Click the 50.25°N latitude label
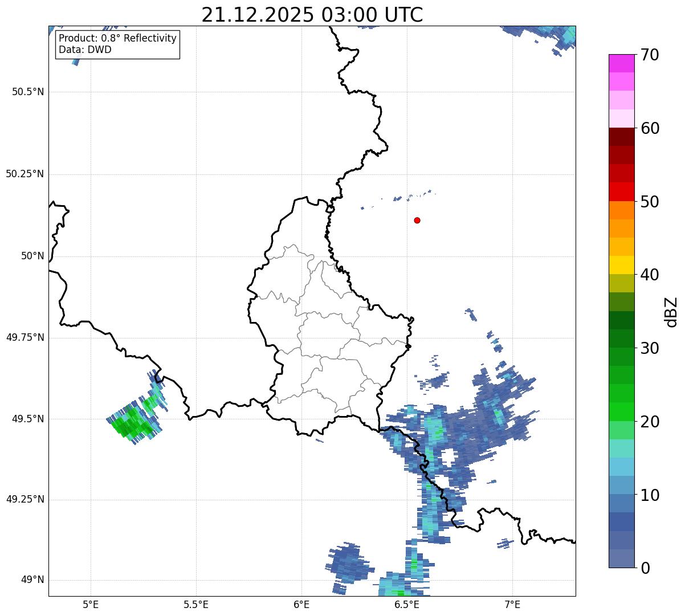The image size is (685, 616). [25, 174]
